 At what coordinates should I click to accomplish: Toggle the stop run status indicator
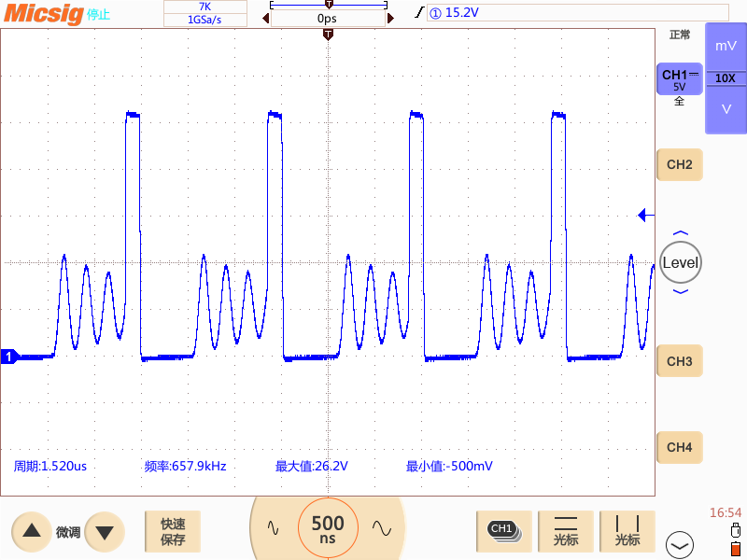tap(98, 15)
